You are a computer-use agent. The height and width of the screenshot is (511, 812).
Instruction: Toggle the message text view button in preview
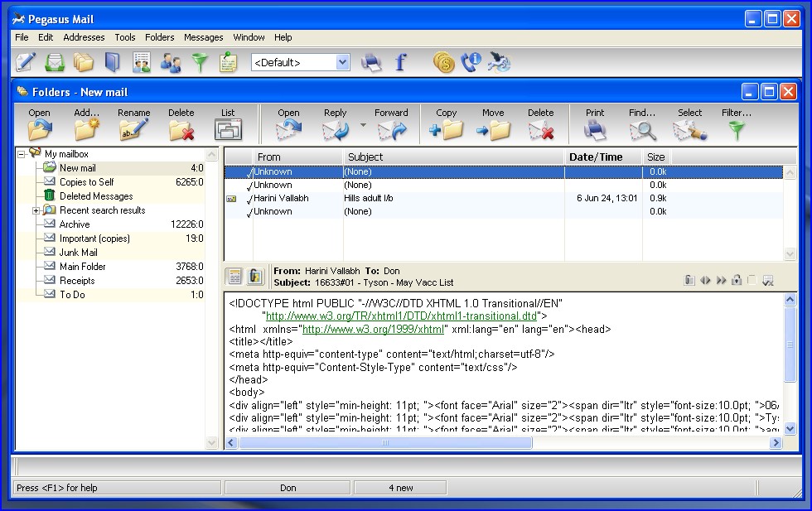click(x=234, y=277)
